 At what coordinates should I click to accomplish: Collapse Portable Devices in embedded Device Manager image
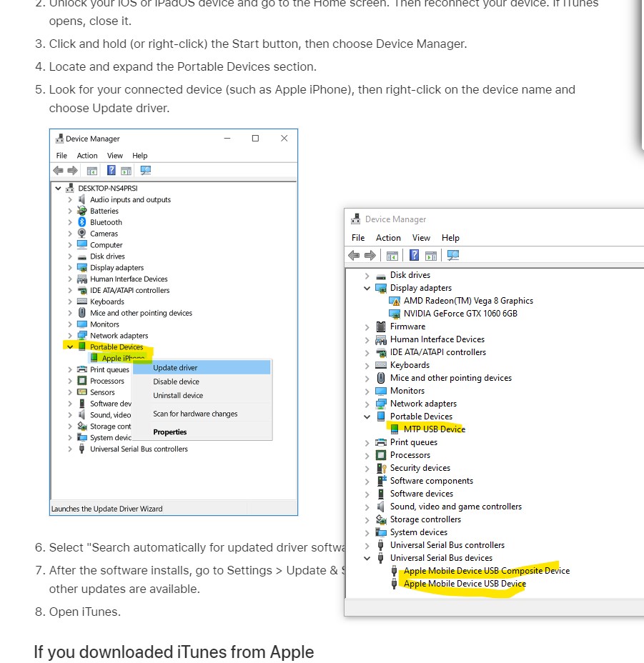point(70,347)
